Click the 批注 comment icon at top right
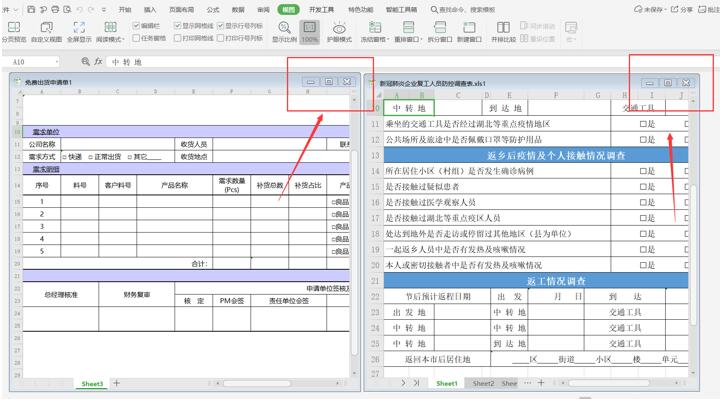This screenshot has height=402, width=720. 702,9
